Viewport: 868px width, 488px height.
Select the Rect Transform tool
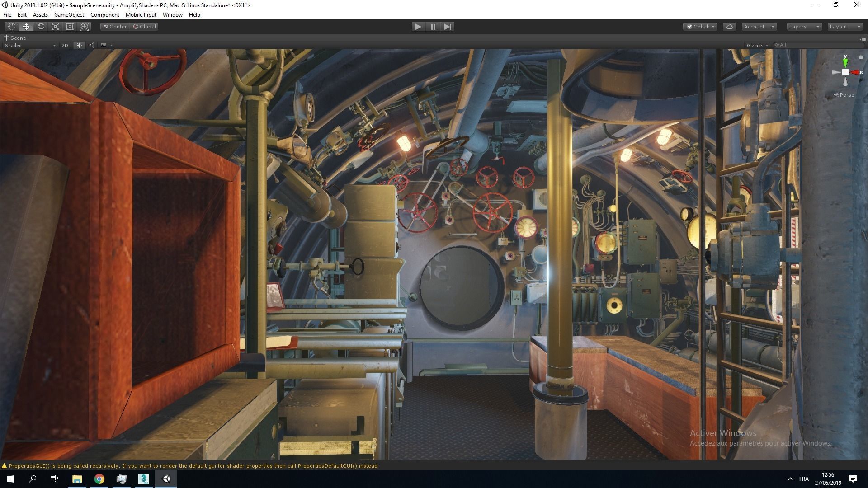point(70,27)
